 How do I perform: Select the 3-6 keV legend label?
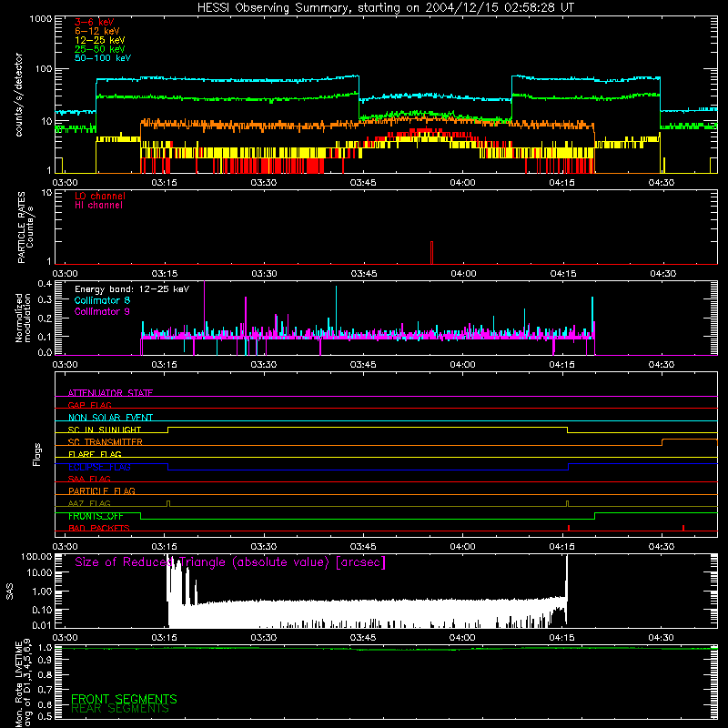point(94,22)
